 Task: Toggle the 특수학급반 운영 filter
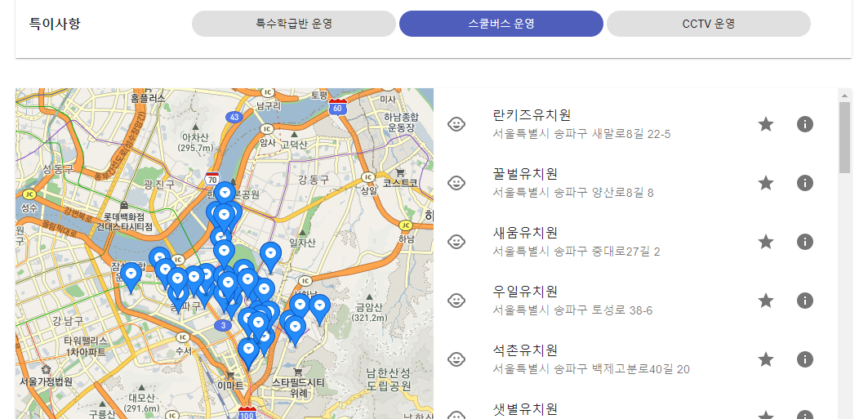tap(293, 24)
